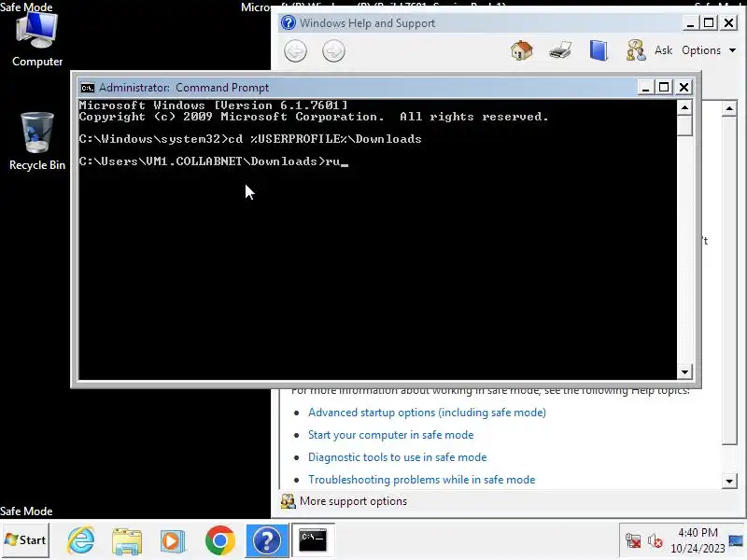Click the network status tray icon
747x560 pixels.
[633, 541]
